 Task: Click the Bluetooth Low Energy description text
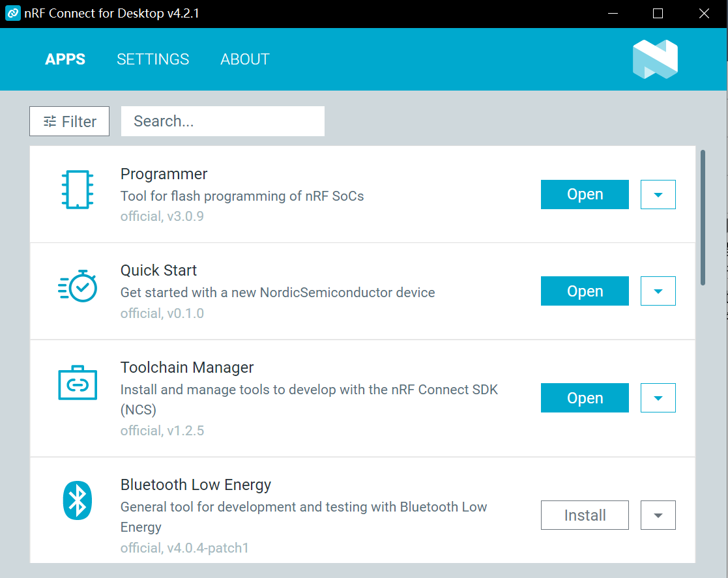coord(304,517)
